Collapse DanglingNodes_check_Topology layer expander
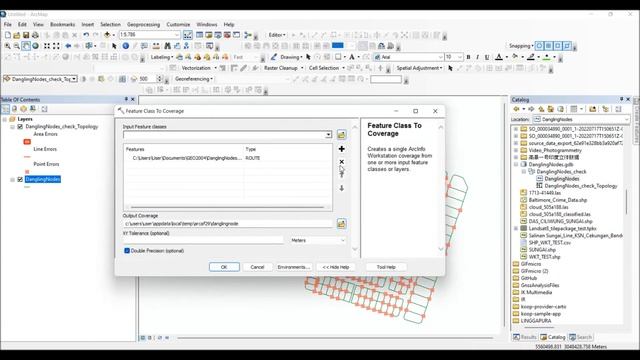Screen dimensions: 640x360 [x=13, y=127]
